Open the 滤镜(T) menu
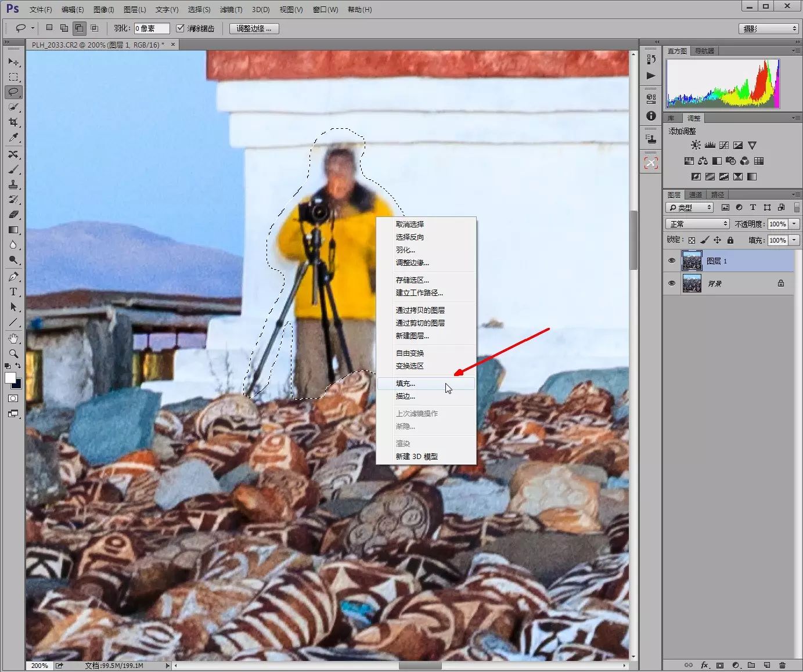The image size is (803, 672). (x=231, y=9)
